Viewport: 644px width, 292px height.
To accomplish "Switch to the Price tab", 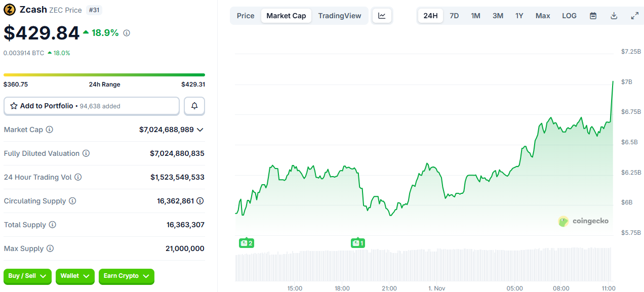I will 246,16.
